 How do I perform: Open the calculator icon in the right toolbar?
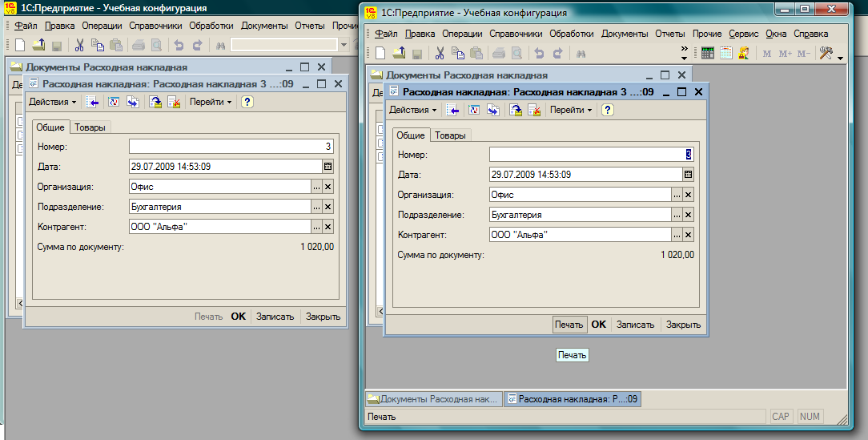tap(708, 54)
